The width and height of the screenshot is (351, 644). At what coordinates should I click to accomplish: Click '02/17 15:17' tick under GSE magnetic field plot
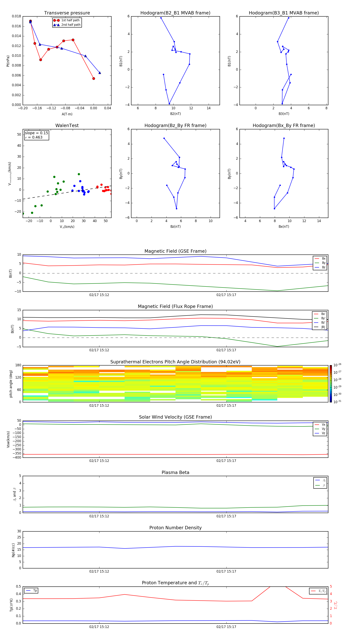[226, 295]
